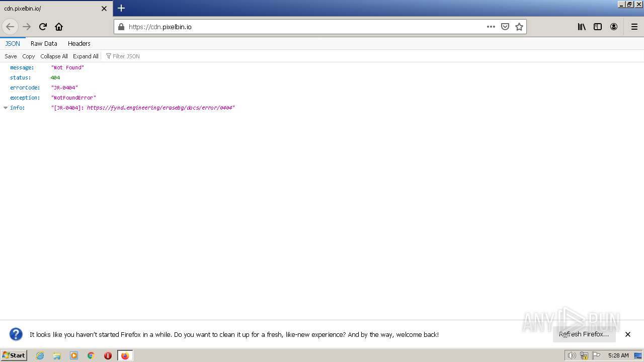Viewport: 644px width, 362px height.
Task: Open the Opera taskbar icon
Action: [x=108, y=355]
